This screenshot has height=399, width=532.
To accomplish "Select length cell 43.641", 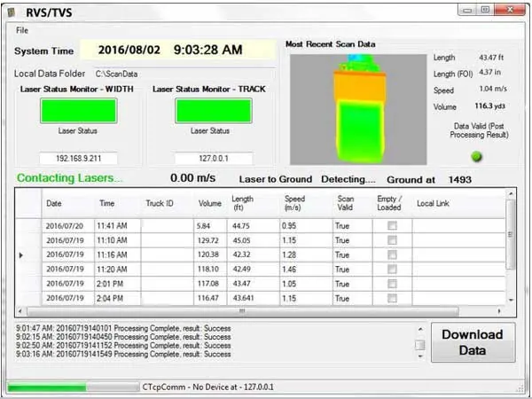I will coord(254,299).
